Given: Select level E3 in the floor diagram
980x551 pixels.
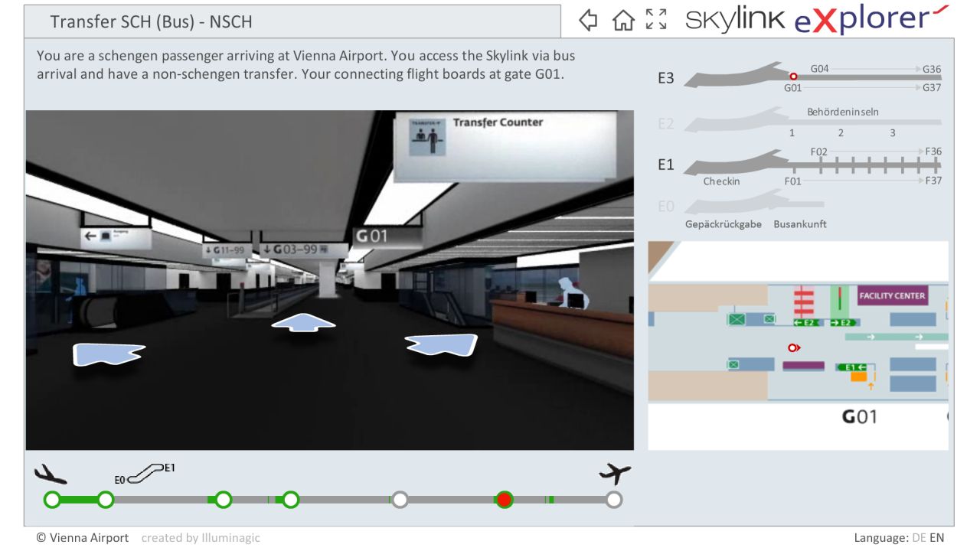Looking at the screenshot, I should point(665,77).
